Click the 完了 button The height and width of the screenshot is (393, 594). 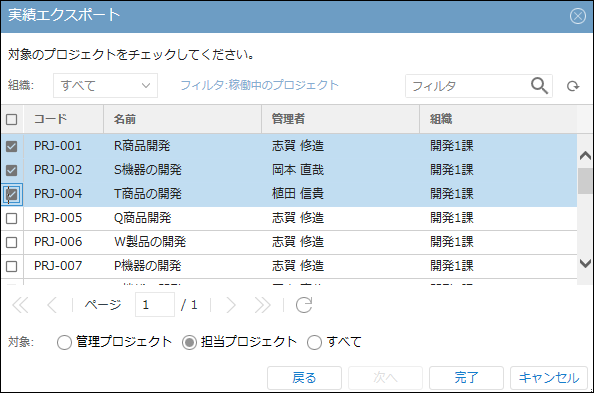coord(466,378)
